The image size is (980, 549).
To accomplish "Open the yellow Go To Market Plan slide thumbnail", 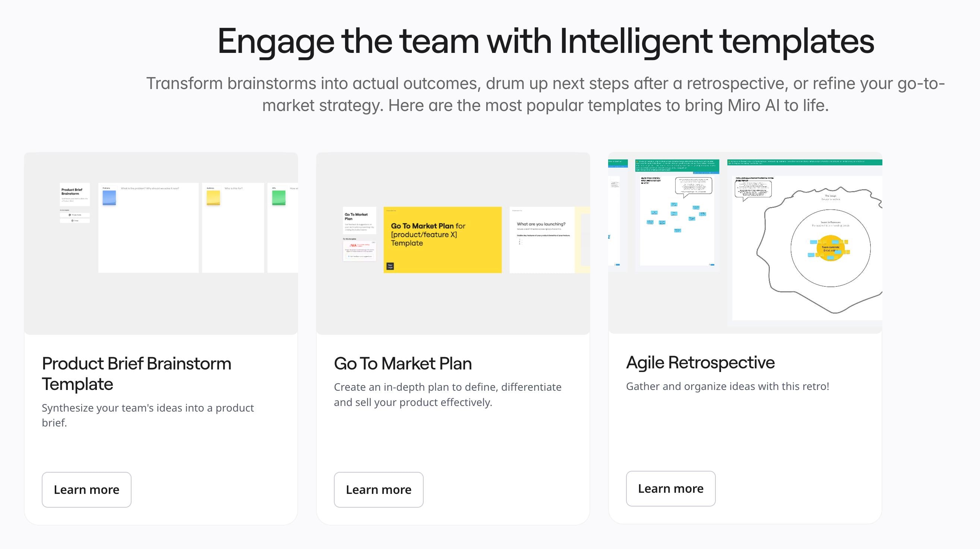I will click(442, 240).
